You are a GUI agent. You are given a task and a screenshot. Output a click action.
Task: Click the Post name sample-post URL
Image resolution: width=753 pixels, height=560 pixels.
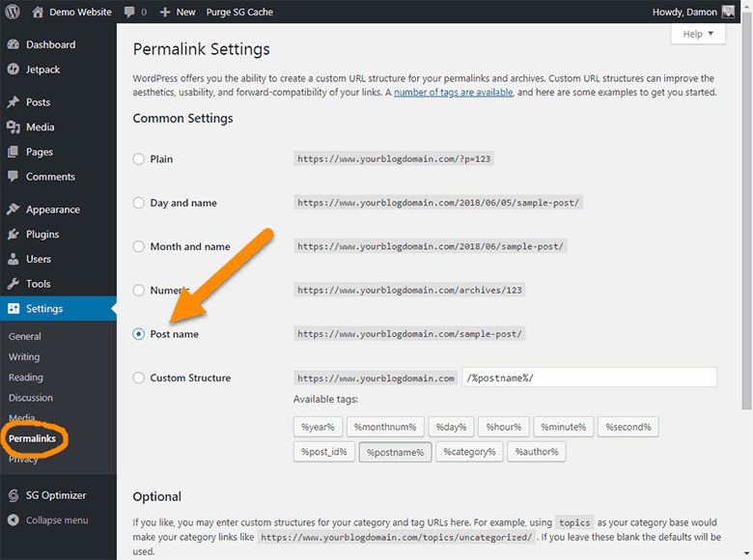point(409,334)
